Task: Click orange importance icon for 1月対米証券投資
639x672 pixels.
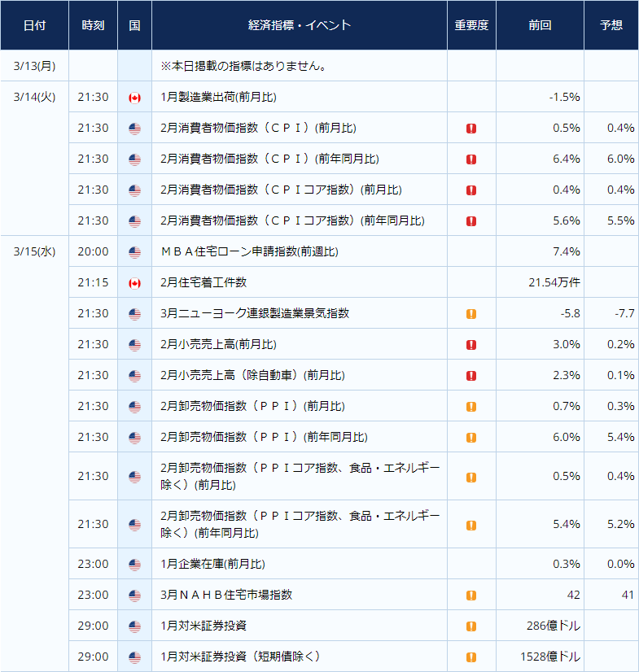Action: tap(471, 626)
